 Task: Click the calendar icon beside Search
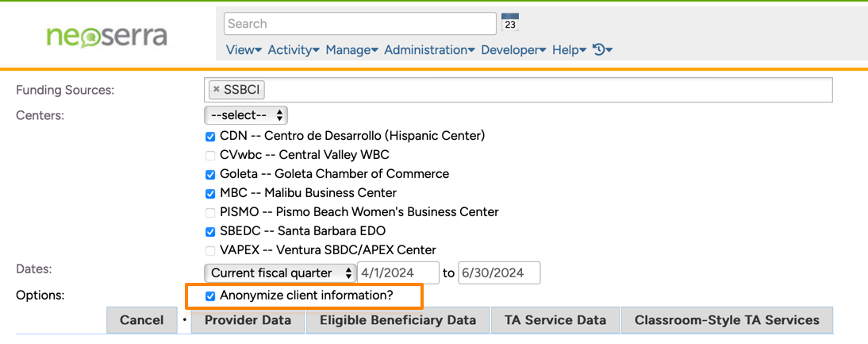510,22
